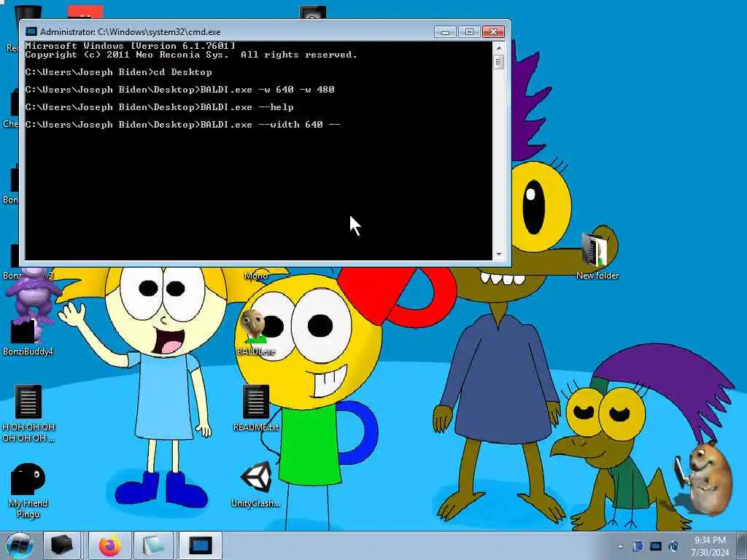Minimize the cmd.exe window
This screenshot has height=560, width=747.
445,32
